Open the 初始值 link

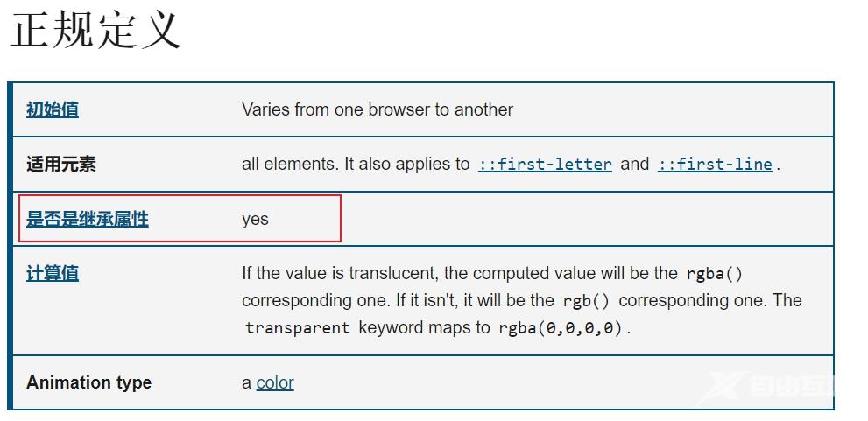tap(53, 109)
